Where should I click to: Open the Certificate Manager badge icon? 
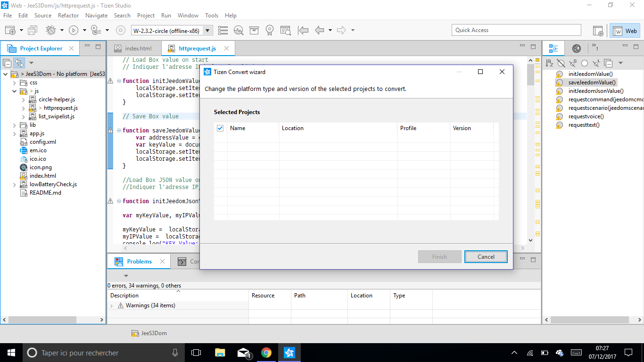[x=270, y=30]
